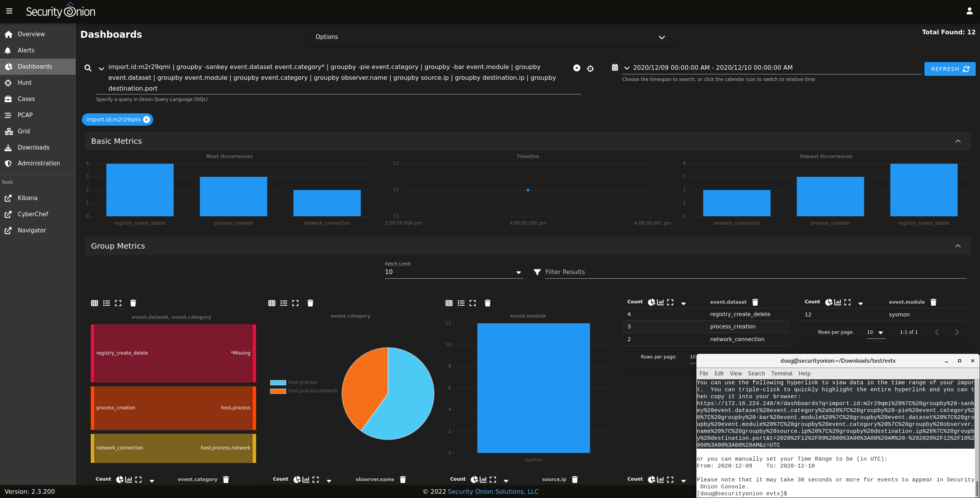Toggle the sidebar with the hamburger menu

click(x=9, y=11)
